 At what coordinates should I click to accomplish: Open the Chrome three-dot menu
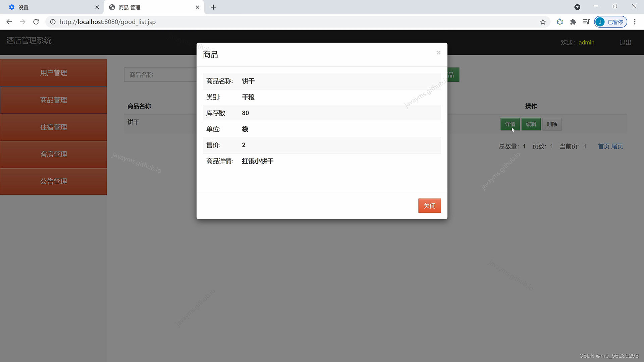coord(634,22)
